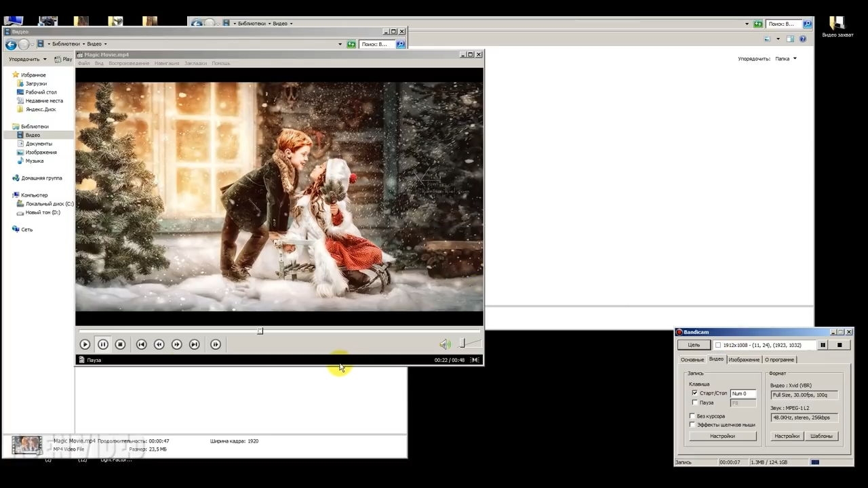Screen dimensions: 868x488
Task: Select the Видео library in sidebar
Action: pyautogui.click(x=33, y=135)
